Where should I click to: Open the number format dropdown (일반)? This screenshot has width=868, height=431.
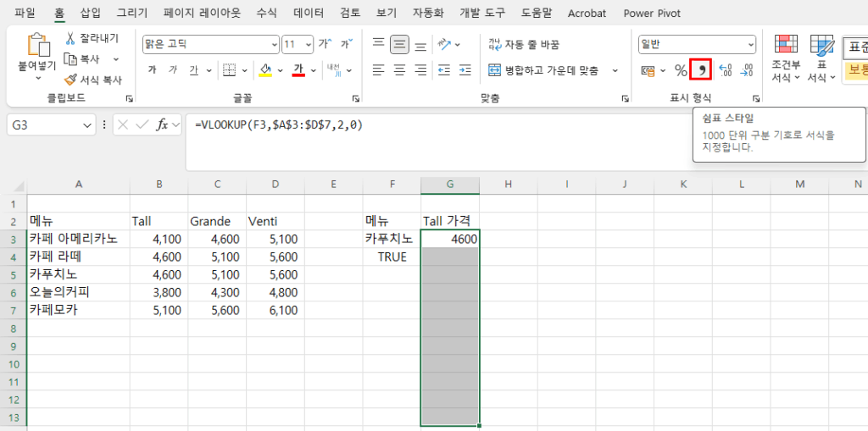[x=751, y=44]
